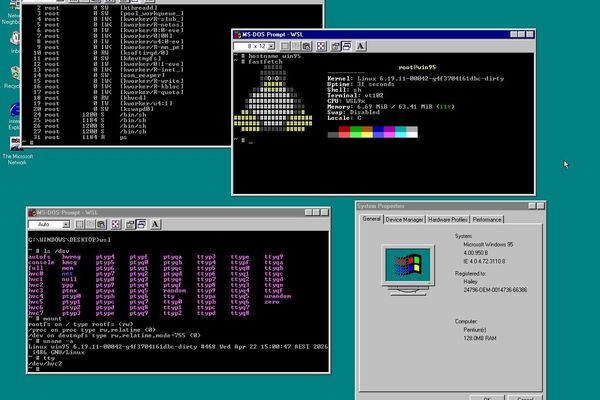Open The Microsoft Network desktop icon
Image resolution: width=600 pixels, height=400 pixels.
pos(17,151)
